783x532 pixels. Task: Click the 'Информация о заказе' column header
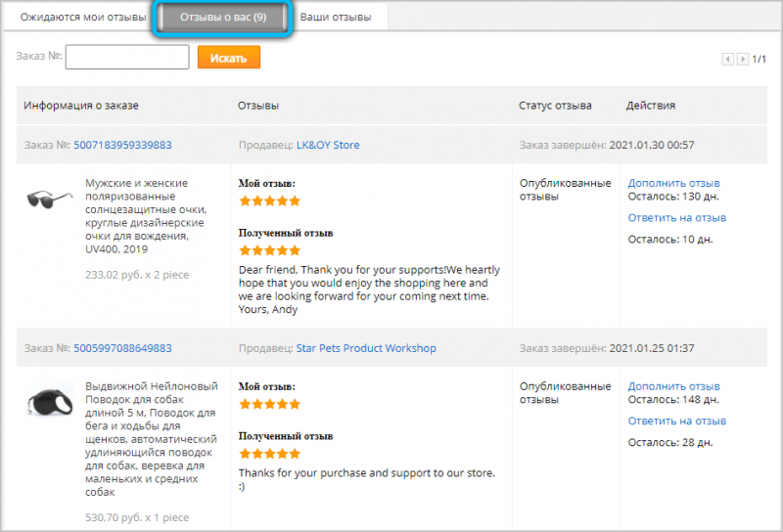[81, 106]
